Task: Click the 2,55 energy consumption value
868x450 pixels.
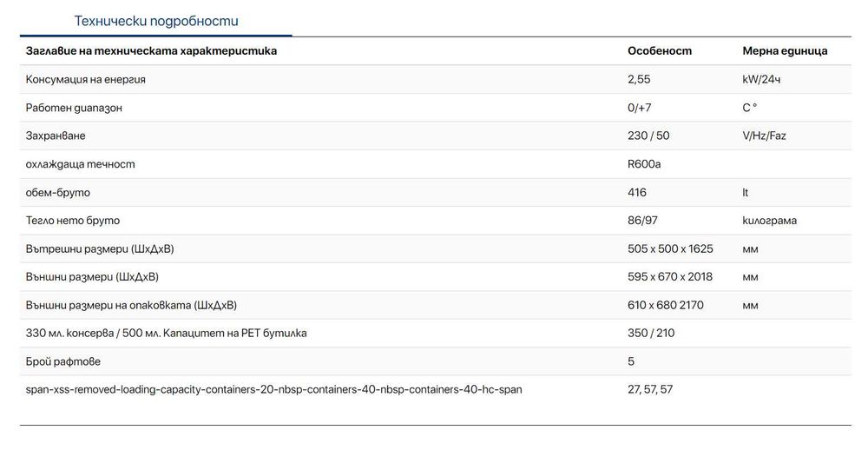Action: tap(639, 80)
